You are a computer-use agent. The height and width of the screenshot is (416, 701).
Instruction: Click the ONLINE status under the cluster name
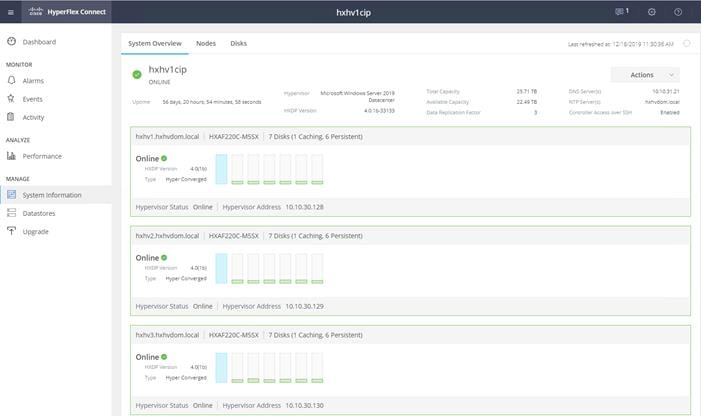160,82
